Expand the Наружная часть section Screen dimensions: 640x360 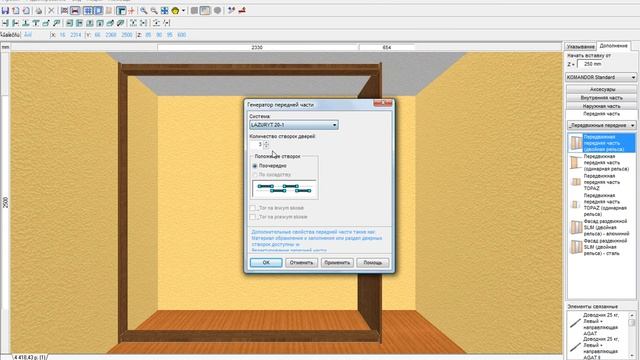[x=601, y=106]
